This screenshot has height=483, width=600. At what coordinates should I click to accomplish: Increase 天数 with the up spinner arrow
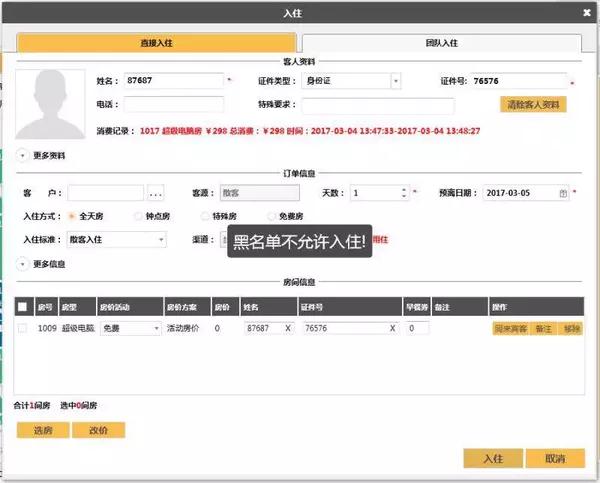404,189
